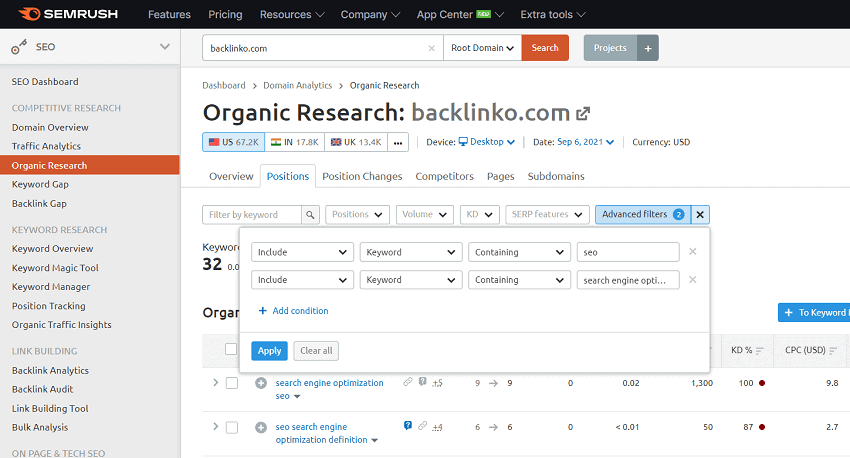Image resolution: width=850 pixels, height=458 pixels.
Task: Open more countries ellipsis button
Action: pyautogui.click(x=398, y=143)
